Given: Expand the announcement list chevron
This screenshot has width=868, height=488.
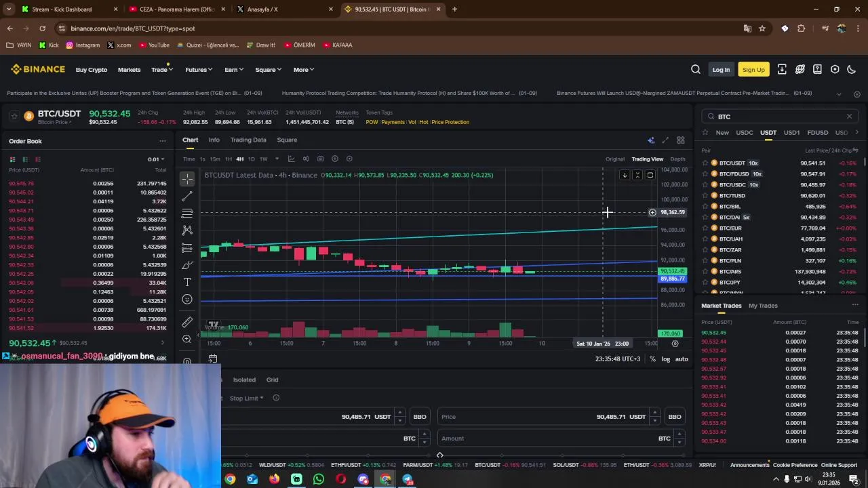Looking at the screenshot, I should click(839, 94).
